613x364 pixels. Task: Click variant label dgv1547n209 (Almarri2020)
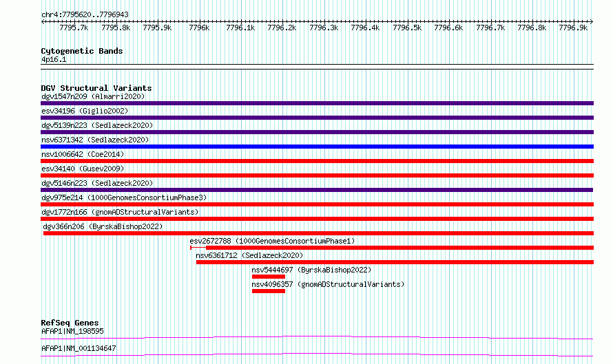93,96
